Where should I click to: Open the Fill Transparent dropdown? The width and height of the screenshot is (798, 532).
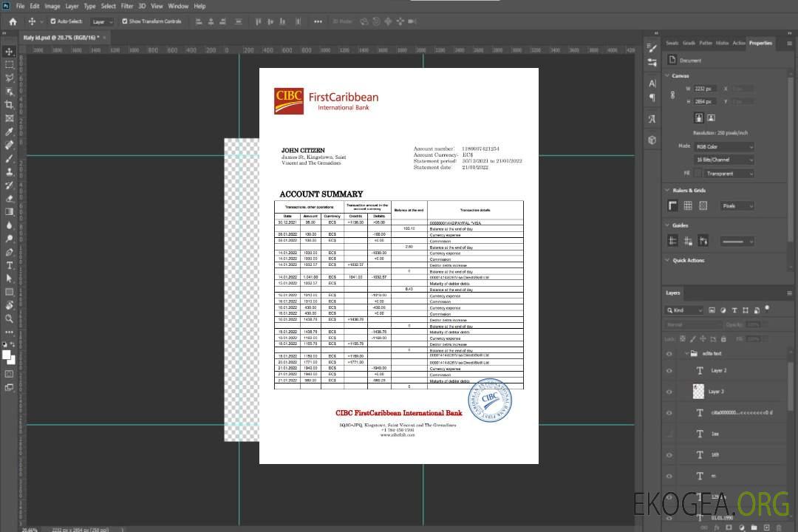pos(727,174)
